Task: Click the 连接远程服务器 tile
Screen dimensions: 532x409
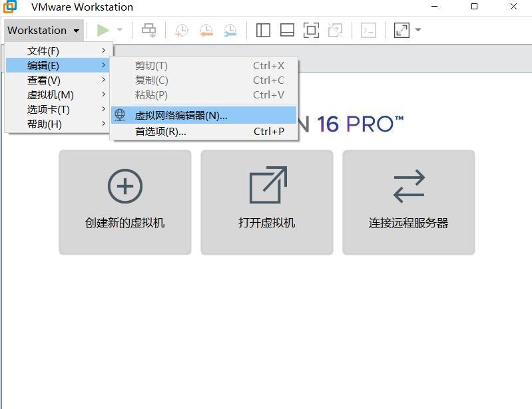Action: pos(409,202)
